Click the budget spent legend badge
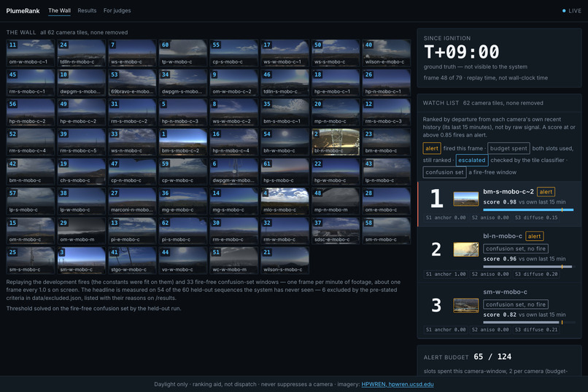The image size is (588, 392). tap(508, 148)
